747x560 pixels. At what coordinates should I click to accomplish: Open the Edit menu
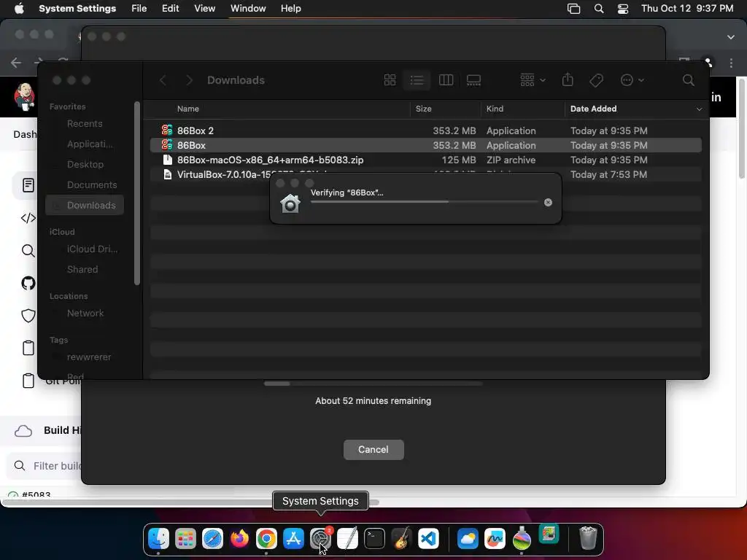[x=170, y=9]
